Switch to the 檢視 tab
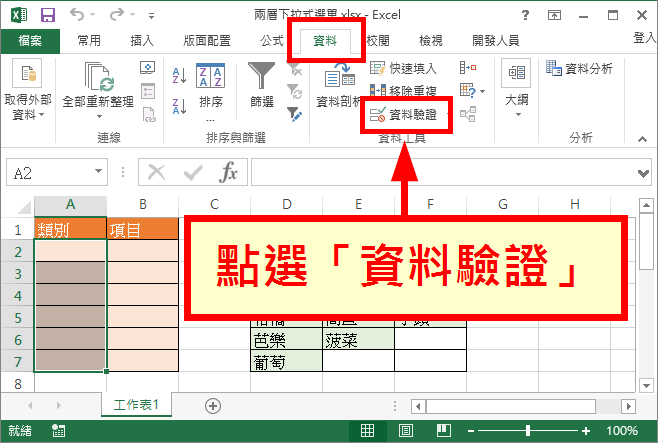658x443 pixels. [431, 41]
